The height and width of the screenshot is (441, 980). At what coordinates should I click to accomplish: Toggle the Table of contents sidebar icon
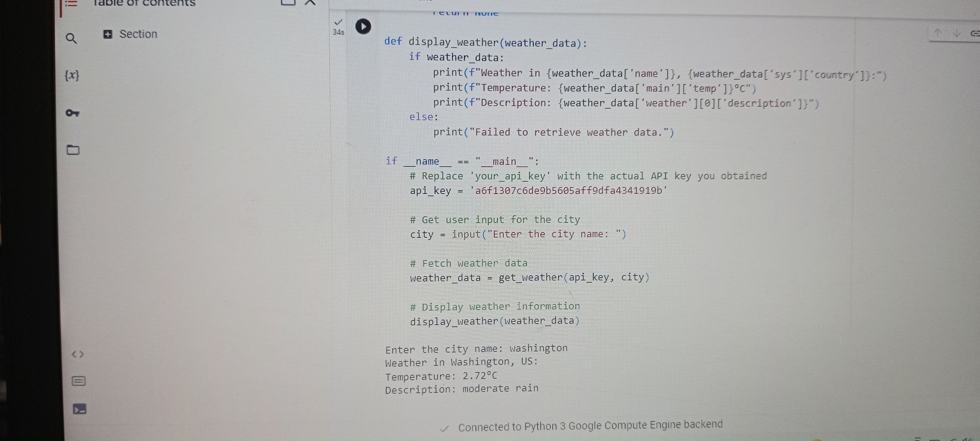tap(71, 3)
